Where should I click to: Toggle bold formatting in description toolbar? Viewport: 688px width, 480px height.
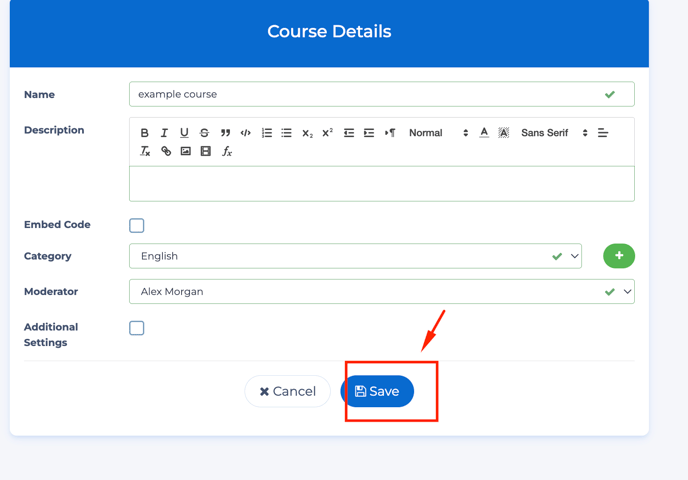pyautogui.click(x=144, y=133)
